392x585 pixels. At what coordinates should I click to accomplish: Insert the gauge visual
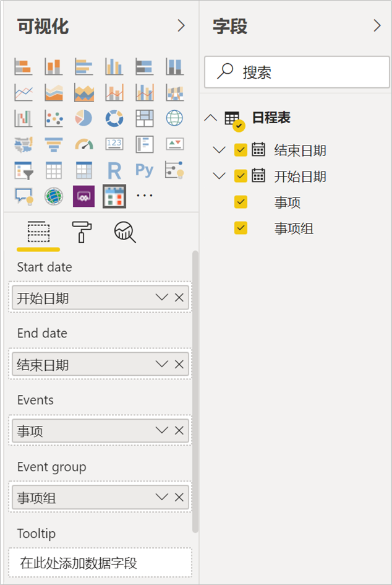(x=83, y=144)
